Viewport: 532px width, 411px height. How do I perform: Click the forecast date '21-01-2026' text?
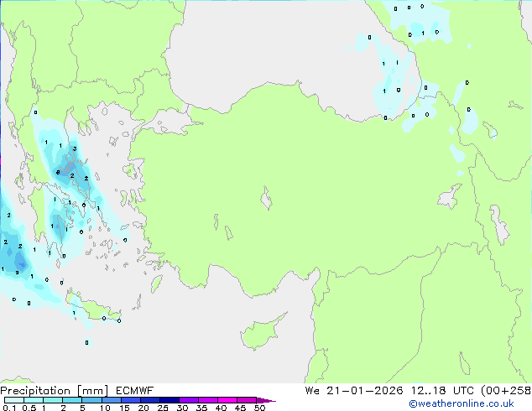pos(365,391)
